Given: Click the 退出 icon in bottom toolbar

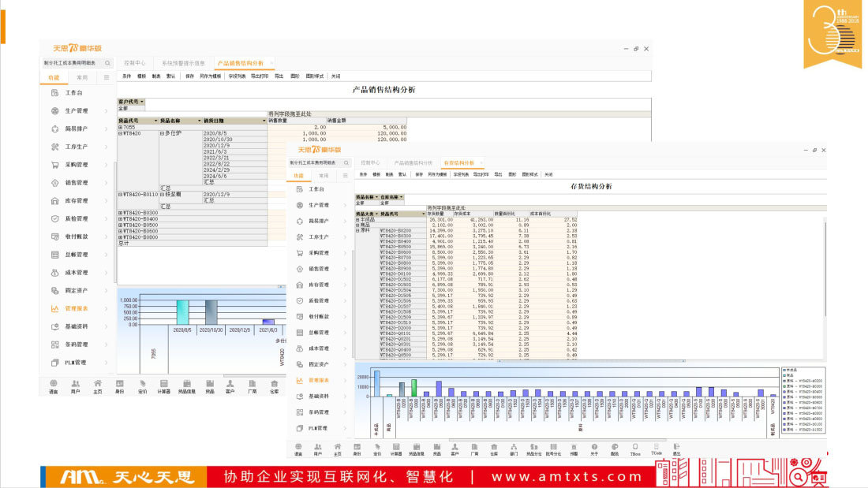Looking at the screenshot, I should pos(676,449).
